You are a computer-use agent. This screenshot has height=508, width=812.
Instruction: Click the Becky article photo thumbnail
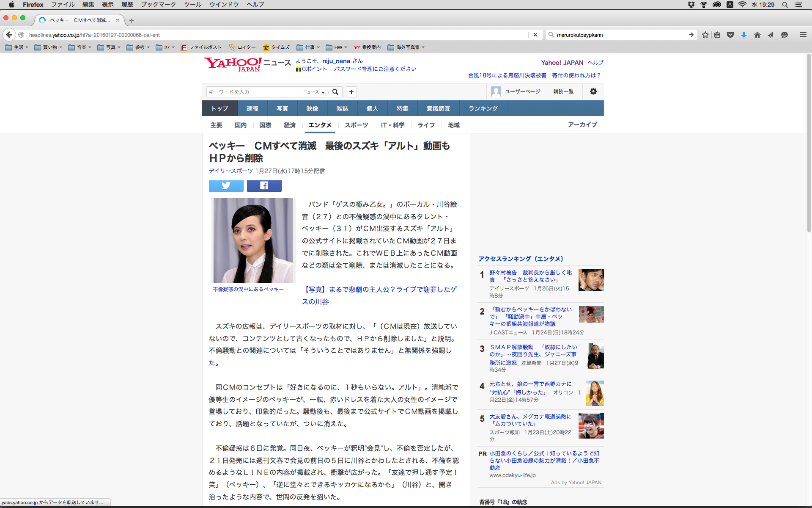click(253, 240)
